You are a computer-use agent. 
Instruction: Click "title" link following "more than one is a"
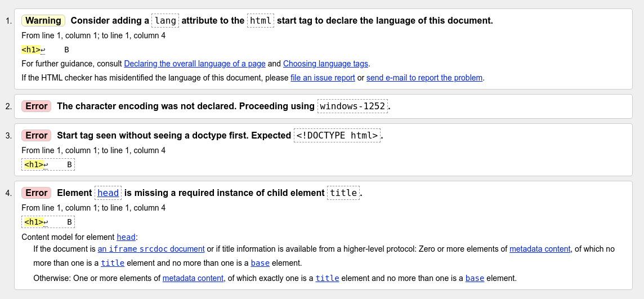coord(113,263)
